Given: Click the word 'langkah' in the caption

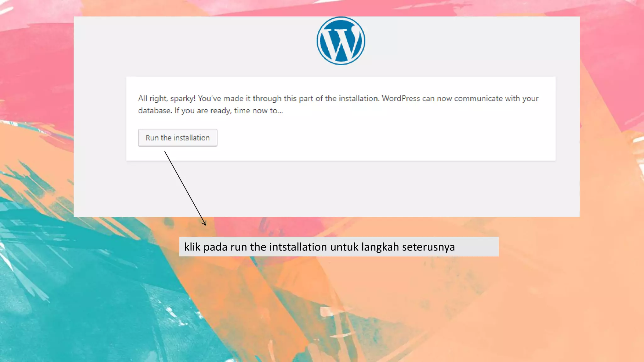Looking at the screenshot, I should [x=380, y=247].
